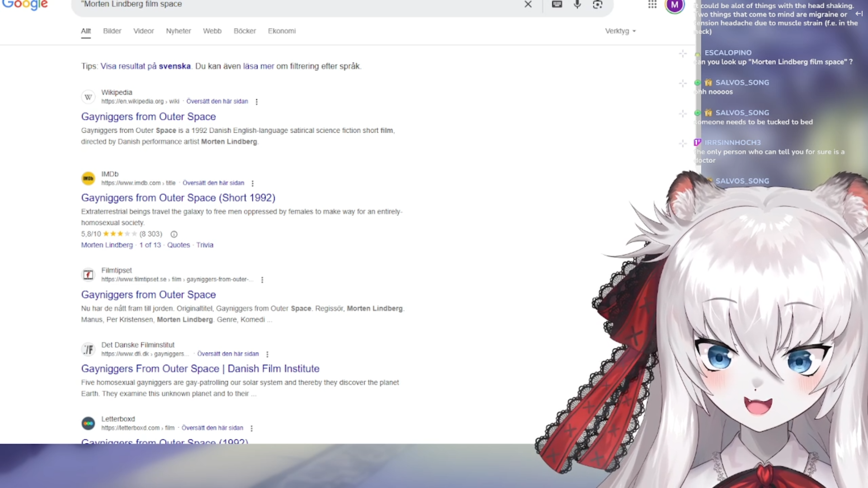Open more options for Filmtipset result
868x488 pixels.
262,280
